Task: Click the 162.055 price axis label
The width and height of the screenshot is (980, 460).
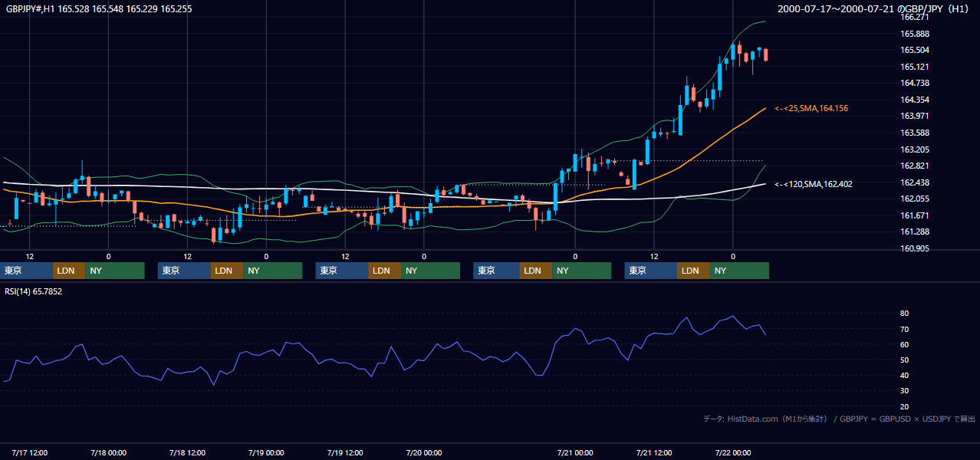Action: [x=915, y=199]
